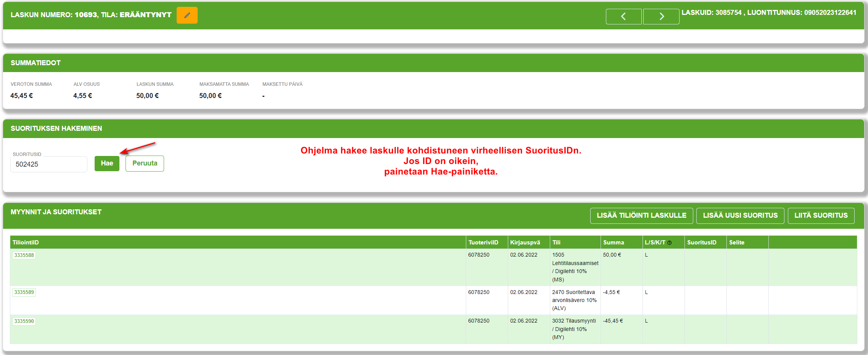This screenshot has height=355, width=868.
Task: Click VEROTON SUMMA value 45,45 €
Action: [x=22, y=96]
